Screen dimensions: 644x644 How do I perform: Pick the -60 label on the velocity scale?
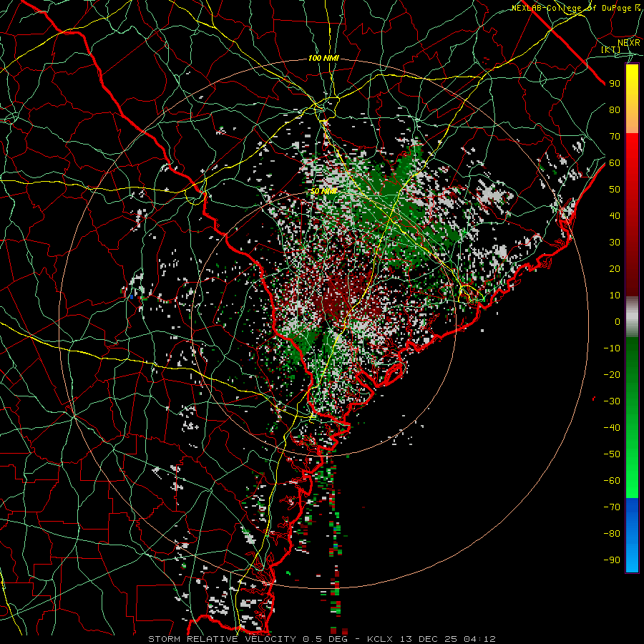click(612, 481)
